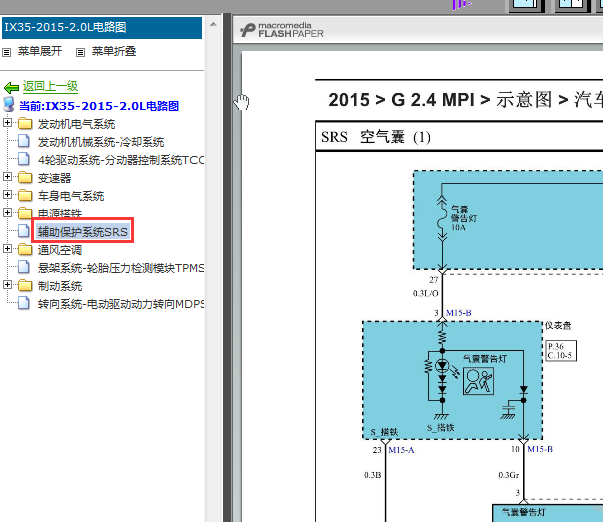Viewport: 603px width, 522px height.
Task: Click 菜单展开 to expand all menus
Action: pyautogui.click(x=40, y=51)
